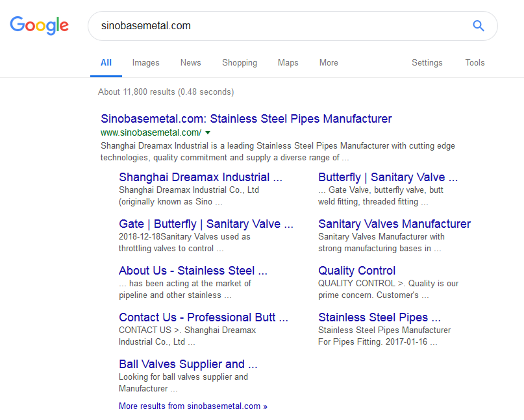Open the Ball Valves Supplier and sitelink
Screen dimensions: 524x420
point(188,364)
